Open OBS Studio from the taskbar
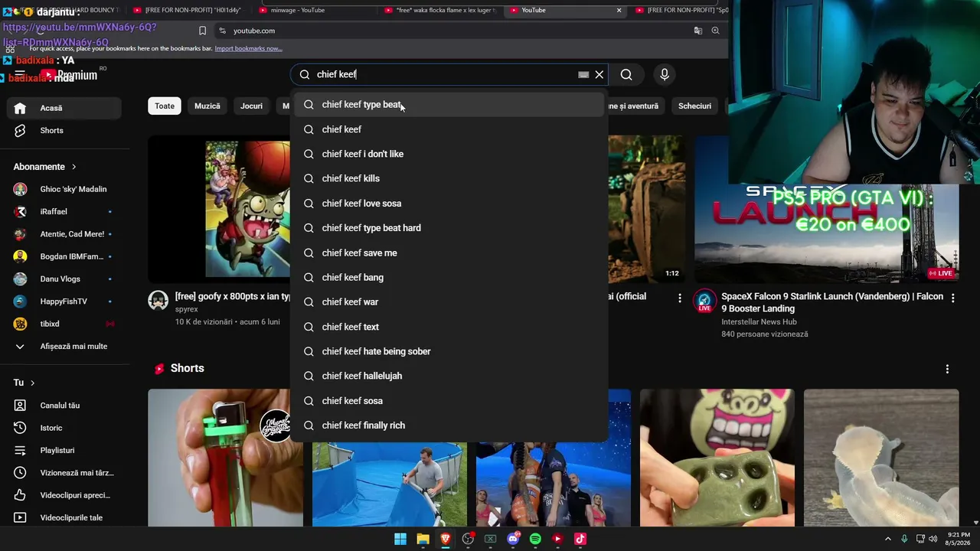Image resolution: width=980 pixels, height=551 pixels. (468, 539)
